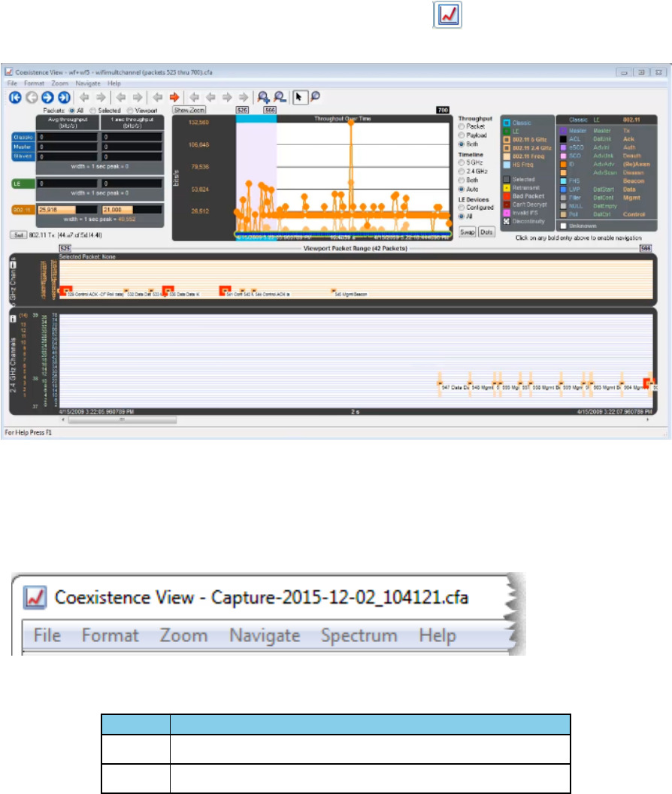Viewport: 672px width, 794px height.
Task: Select Configured under LE Devices
Action: pos(462,207)
